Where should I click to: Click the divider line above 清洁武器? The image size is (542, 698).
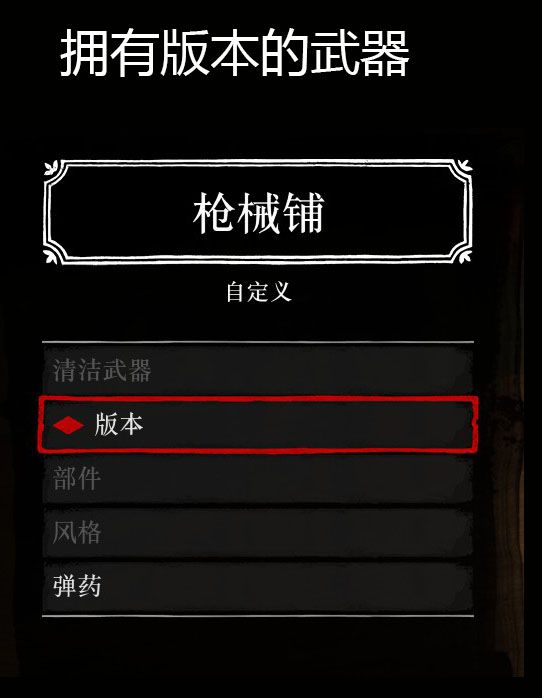coord(258,342)
